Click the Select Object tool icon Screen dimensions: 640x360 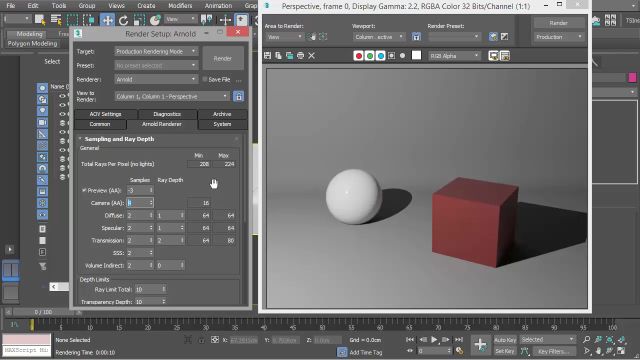[40, 20]
